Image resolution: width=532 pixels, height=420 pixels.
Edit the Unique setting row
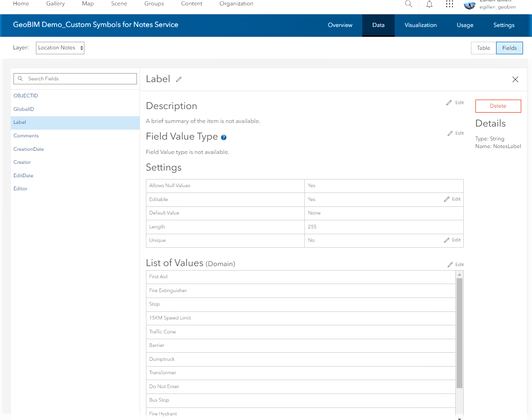pos(452,240)
